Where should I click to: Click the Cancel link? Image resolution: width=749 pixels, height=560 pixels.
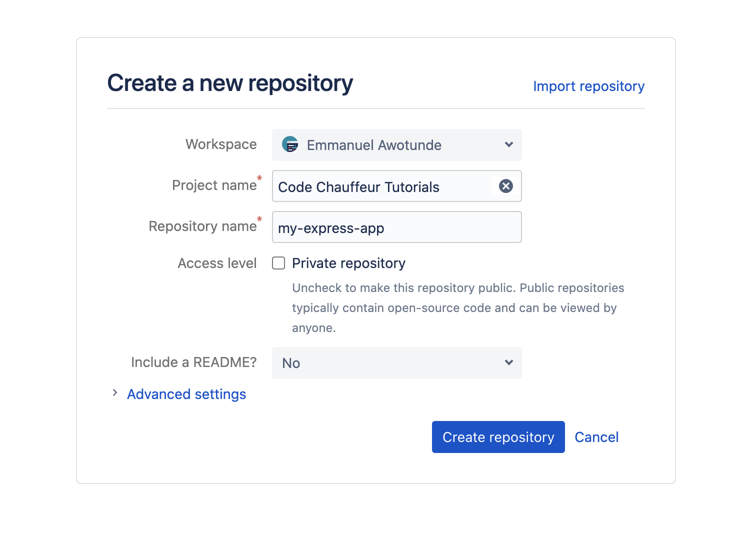pyautogui.click(x=596, y=436)
